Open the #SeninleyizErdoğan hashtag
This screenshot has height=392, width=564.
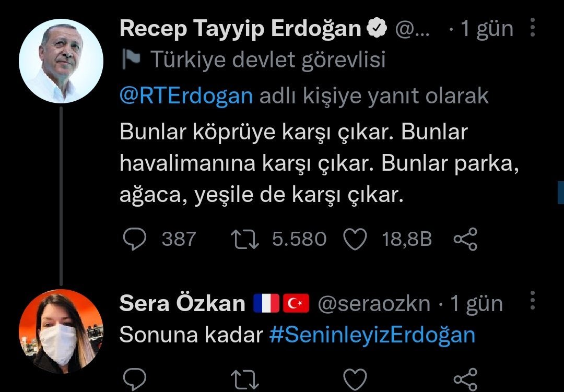click(x=372, y=335)
